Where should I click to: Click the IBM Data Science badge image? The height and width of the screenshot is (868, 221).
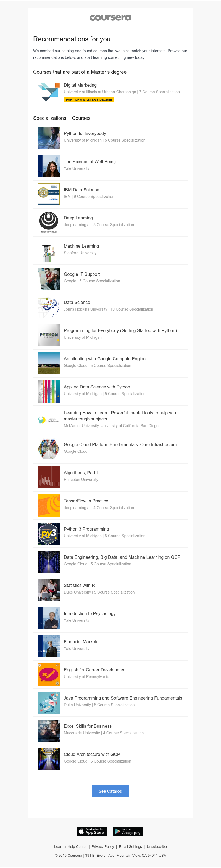pos(49,194)
